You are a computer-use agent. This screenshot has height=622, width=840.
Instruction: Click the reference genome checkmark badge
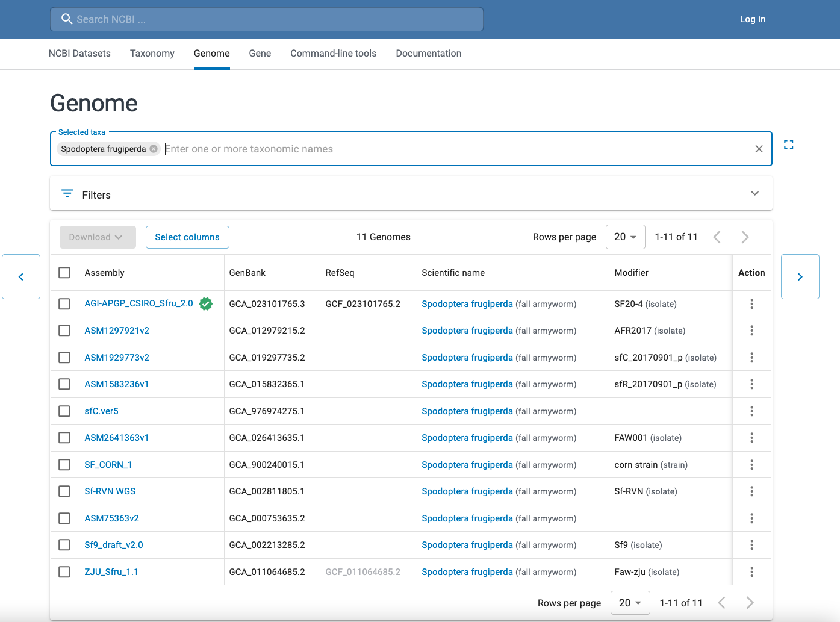pos(206,304)
